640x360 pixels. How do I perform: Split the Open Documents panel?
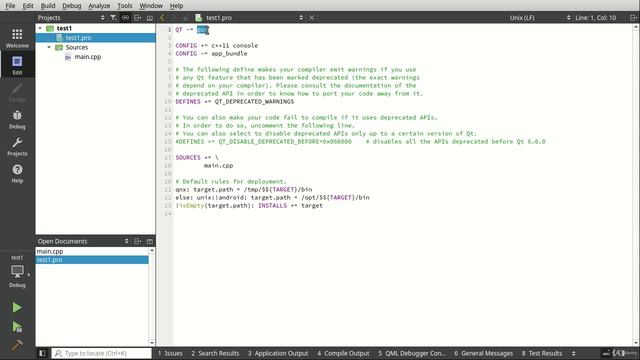pos(138,241)
